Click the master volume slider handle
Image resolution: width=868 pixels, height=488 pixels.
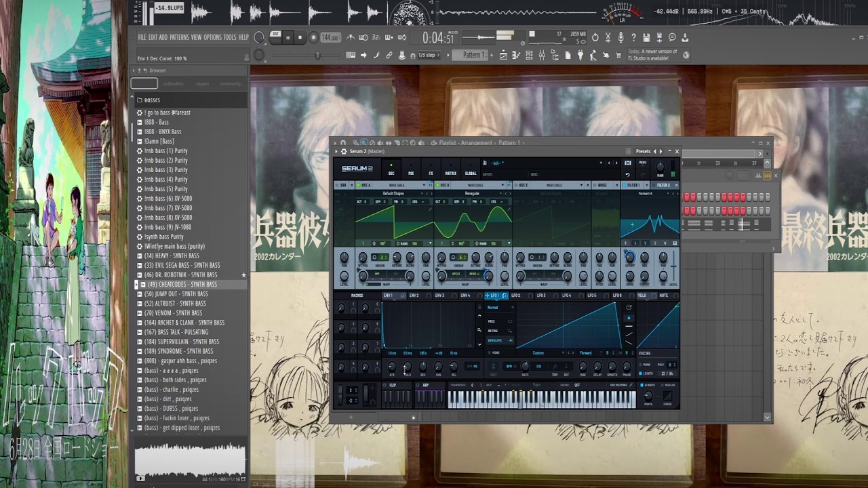click(317, 55)
